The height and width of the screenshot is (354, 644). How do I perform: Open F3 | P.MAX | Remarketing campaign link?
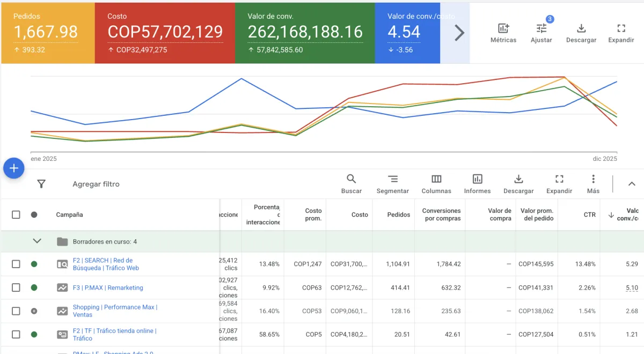pyautogui.click(x=108, y=287)
